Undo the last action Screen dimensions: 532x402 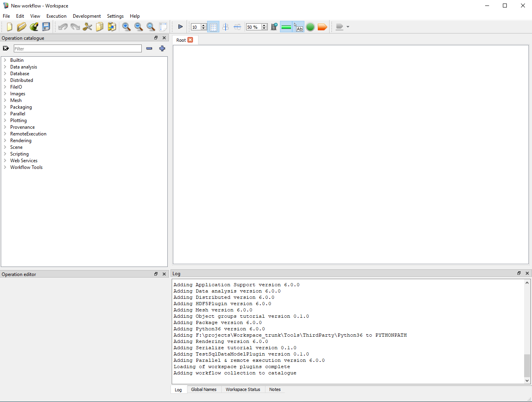pyautogui.click(x=63, y=27)
